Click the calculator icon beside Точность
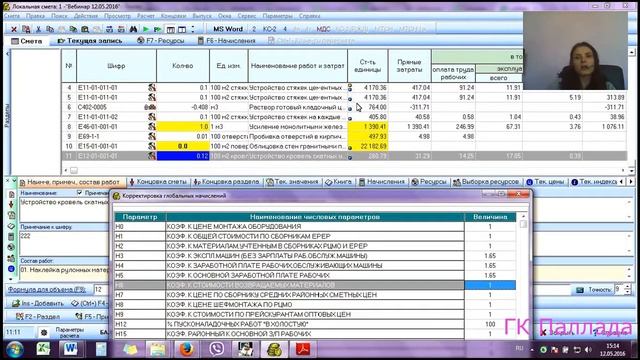The image size is (640, 360). point(580,290)
